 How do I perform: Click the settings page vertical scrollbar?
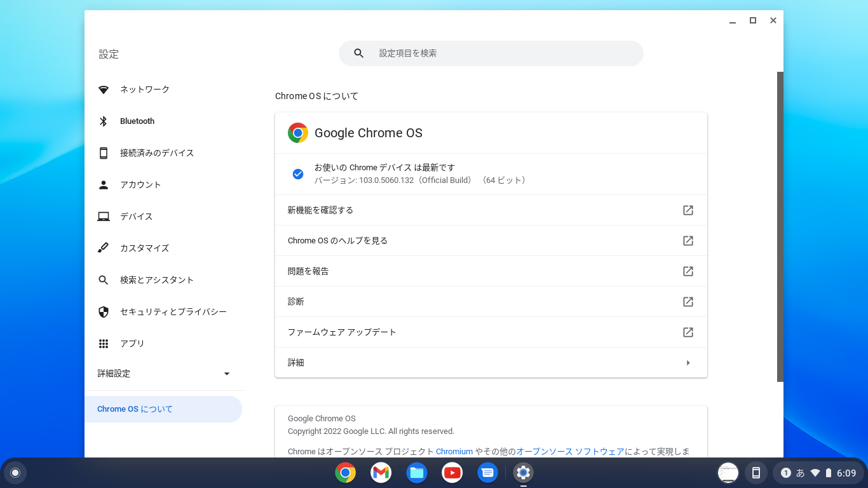780,227
